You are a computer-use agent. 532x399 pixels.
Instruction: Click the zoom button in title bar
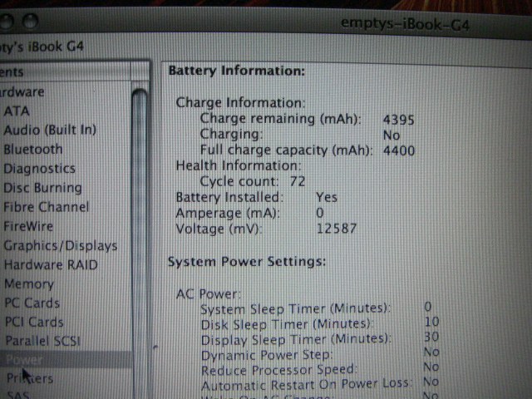30,21
